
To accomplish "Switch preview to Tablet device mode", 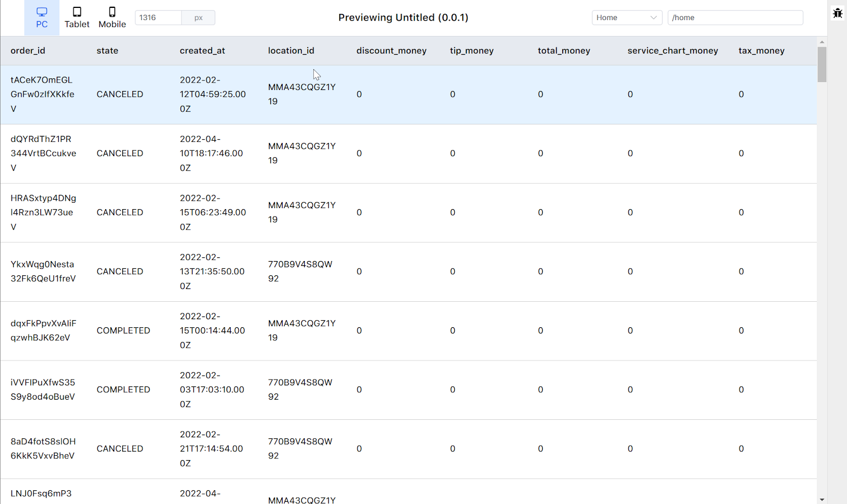I will tap(77, 18).
